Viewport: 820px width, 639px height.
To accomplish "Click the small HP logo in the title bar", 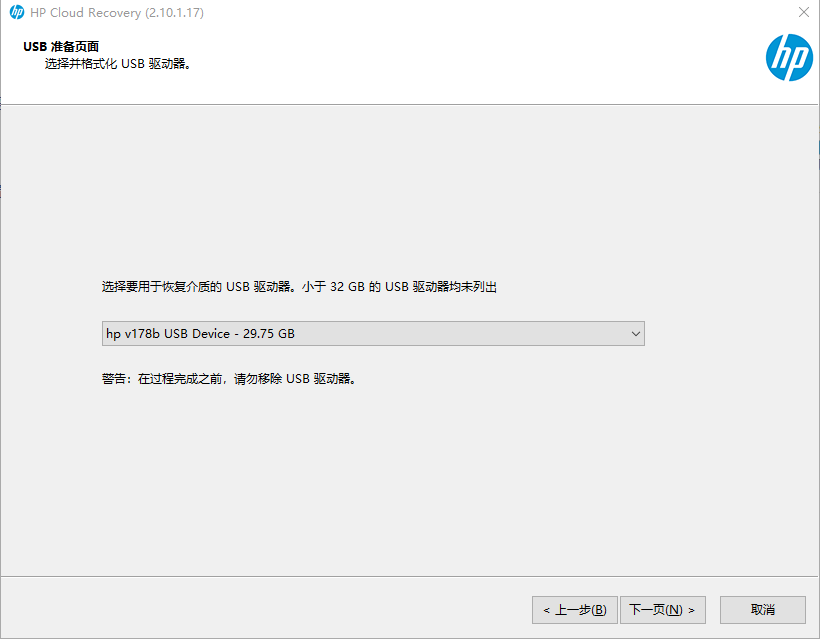I will (14, 13).
